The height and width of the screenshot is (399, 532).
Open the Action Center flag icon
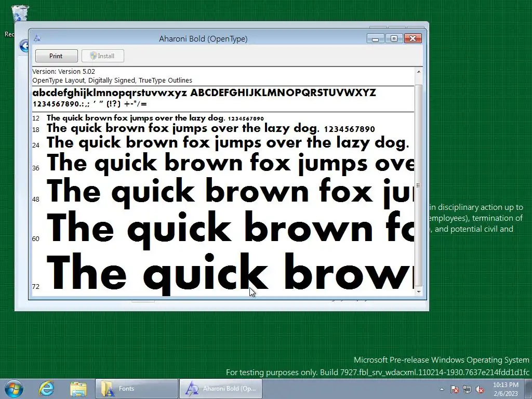[x=455, y=389]
